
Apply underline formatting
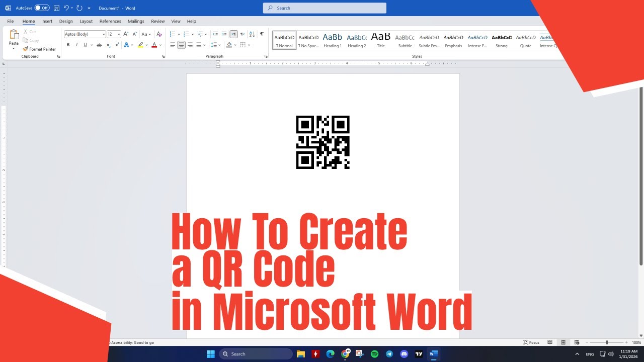click(x=85, y=45)
